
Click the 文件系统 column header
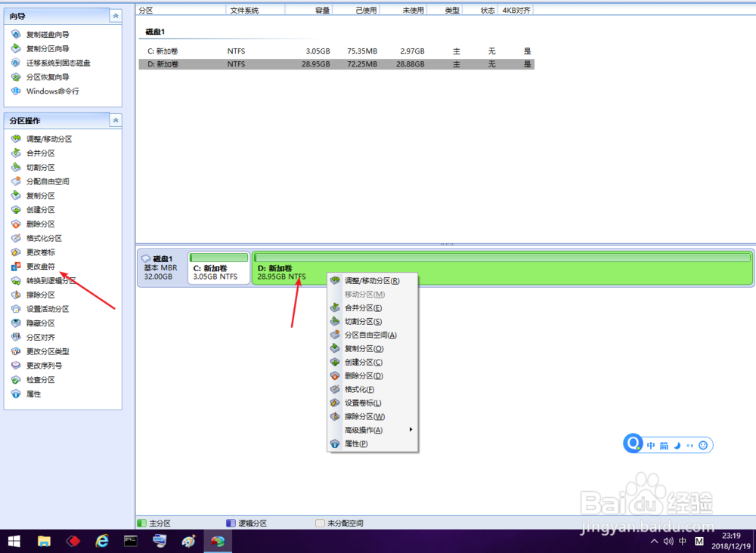click(x=255, y=10)
